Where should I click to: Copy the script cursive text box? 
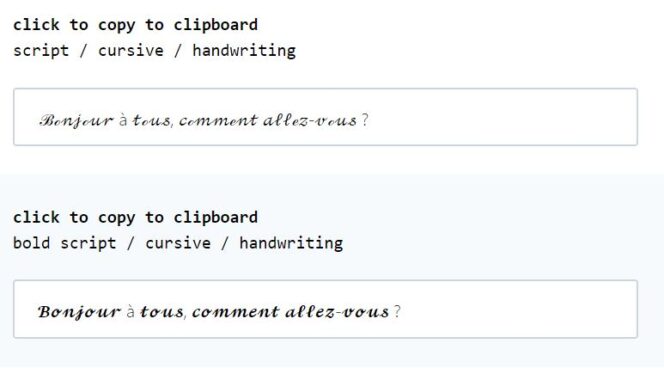[x=325, y=117]
